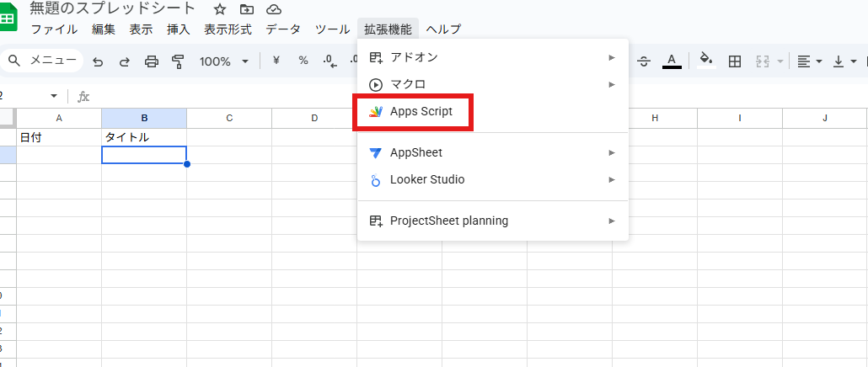
Task: Click the undo arrow icon
Action: point(99,61)
